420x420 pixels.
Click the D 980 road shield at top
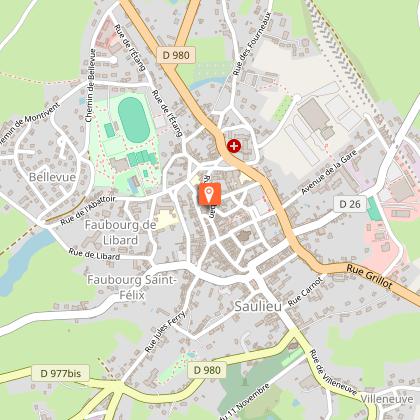point(176,55)
